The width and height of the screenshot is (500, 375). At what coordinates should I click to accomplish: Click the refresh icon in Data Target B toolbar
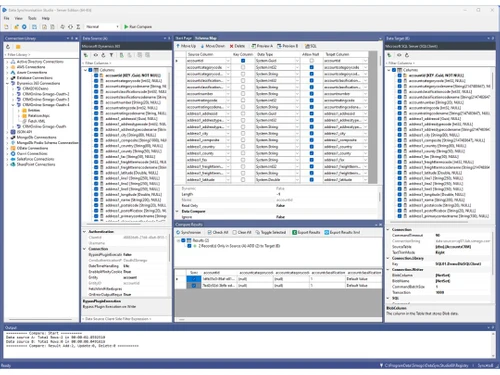(x=407, y=55)
